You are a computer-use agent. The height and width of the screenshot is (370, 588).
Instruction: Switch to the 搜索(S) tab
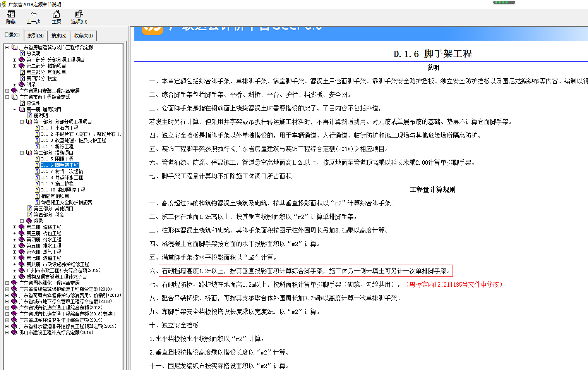tap(59, 35)
